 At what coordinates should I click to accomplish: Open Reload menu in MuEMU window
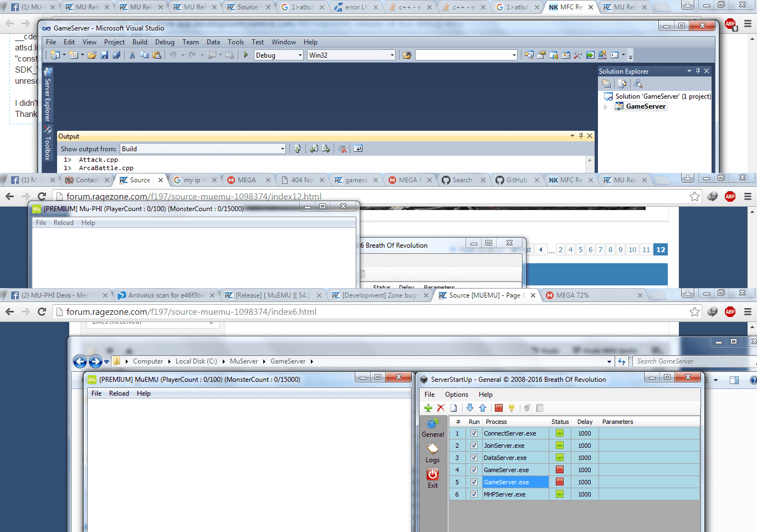[x=119, y=393]
